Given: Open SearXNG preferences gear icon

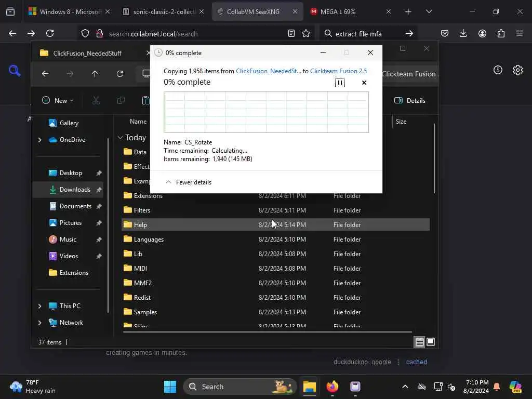Looking at the screenshot, I should click(x=518, y=70).
